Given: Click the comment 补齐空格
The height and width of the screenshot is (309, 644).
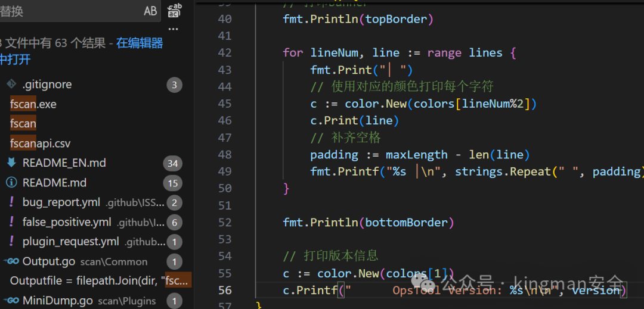Looking at the screenshot, I should coord(345,138).
